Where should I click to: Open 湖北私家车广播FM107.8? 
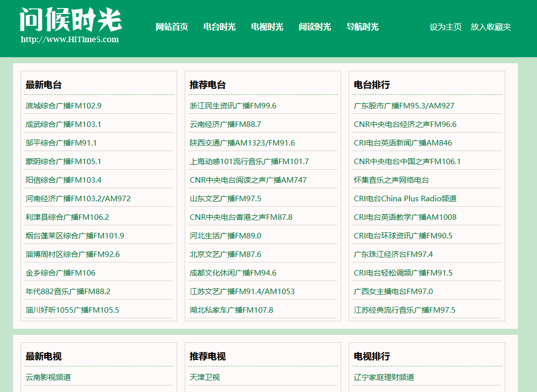click(x=230, y=310)
